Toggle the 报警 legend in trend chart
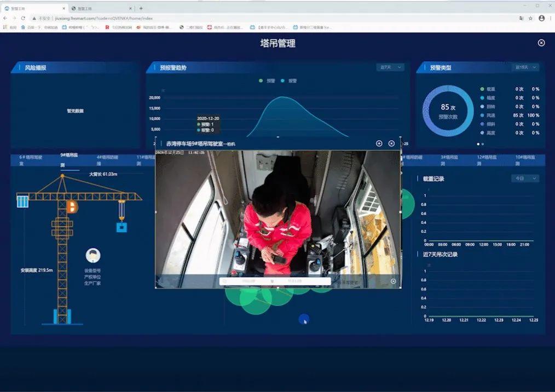The image size is (555, 392). point(288,80)
